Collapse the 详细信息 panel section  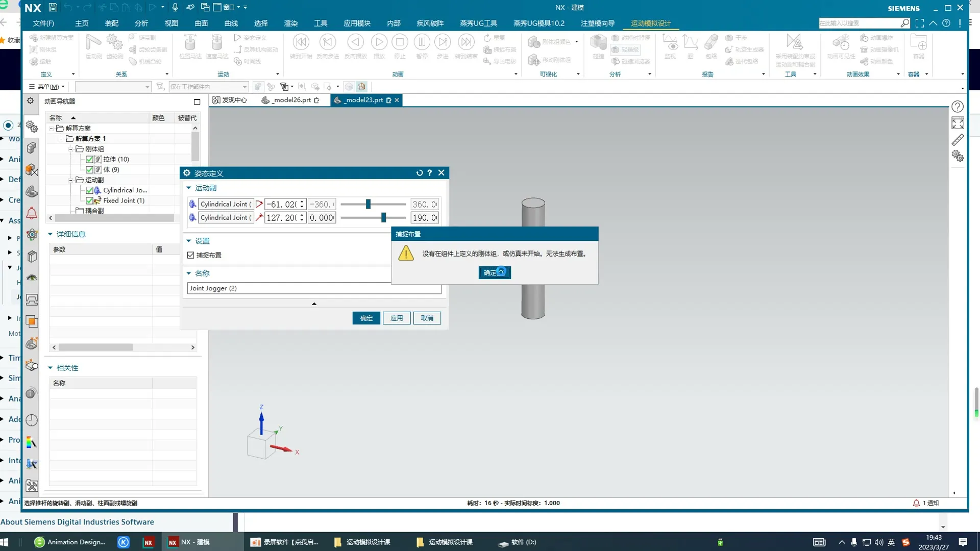(51, 234)
